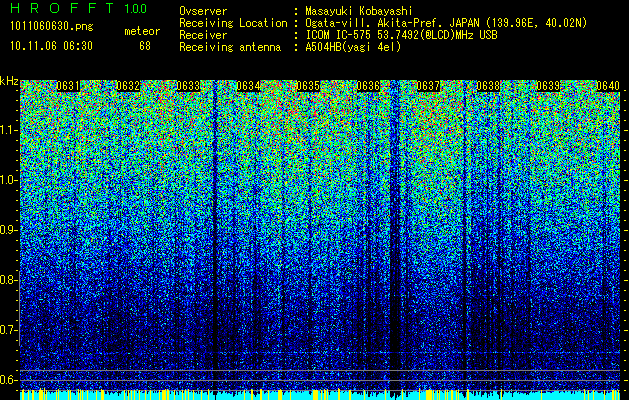Click the 0.6 kHz axis label
The width and height of the screenshot is (629, 400).
(x=7, y=380)
